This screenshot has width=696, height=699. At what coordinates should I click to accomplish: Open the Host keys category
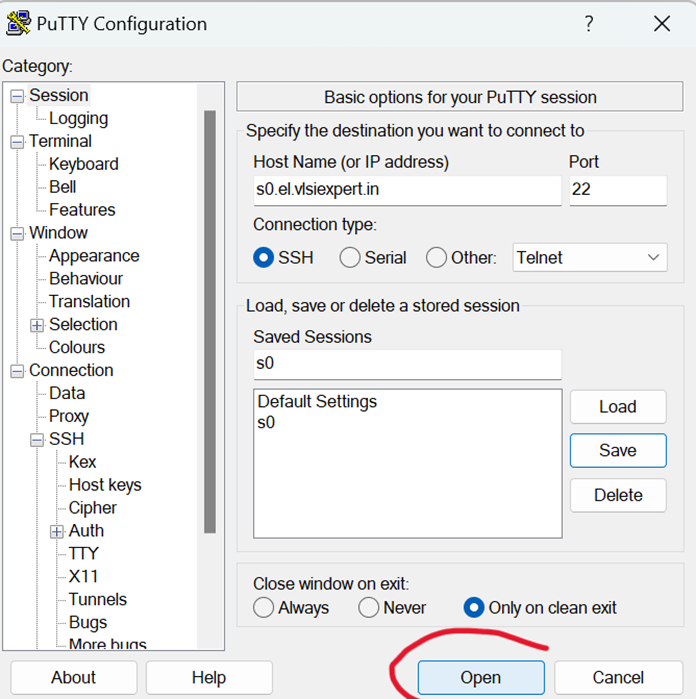[x=105, y=485]
